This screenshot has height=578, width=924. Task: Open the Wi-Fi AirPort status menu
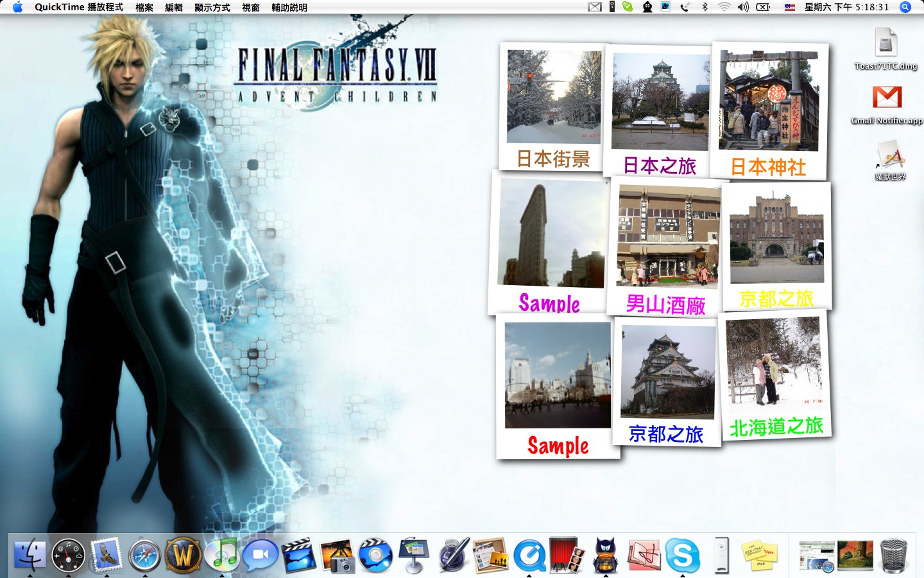724,7
